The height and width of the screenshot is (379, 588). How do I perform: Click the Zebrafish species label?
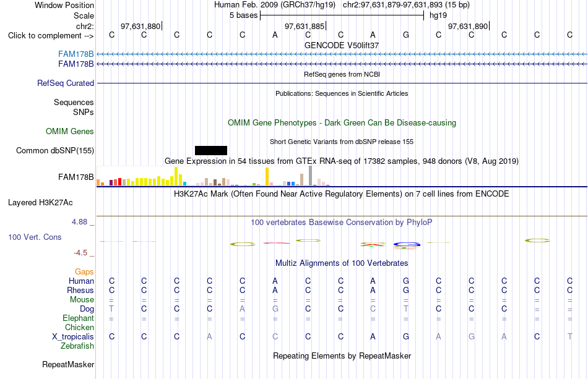click(x=77, y=346)
